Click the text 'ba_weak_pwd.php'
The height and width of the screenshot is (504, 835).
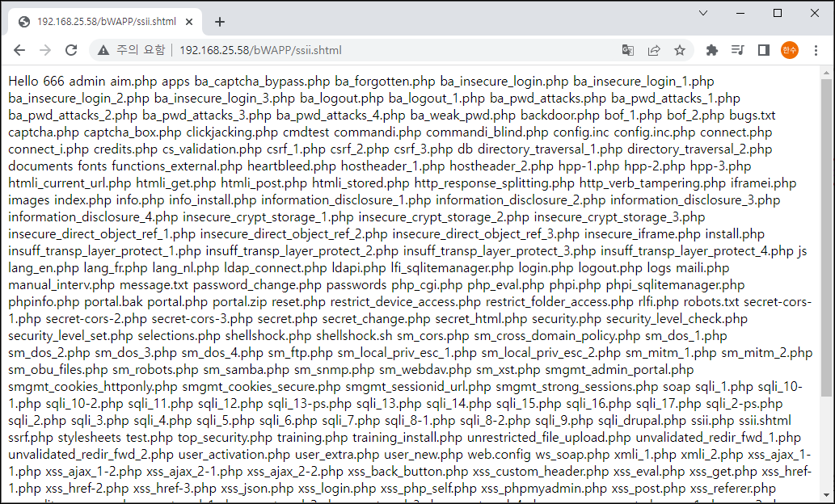[x=462, y=115]
